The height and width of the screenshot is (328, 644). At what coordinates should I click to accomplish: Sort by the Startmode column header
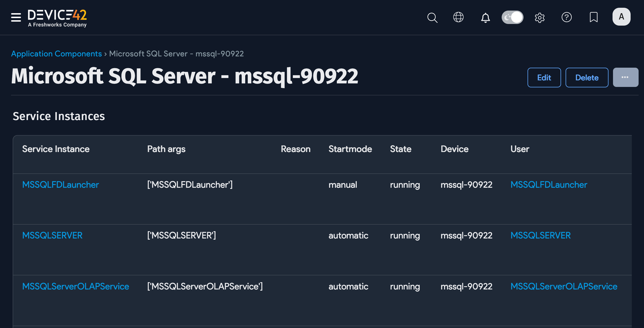pyautogui.click(x=350, y=149)
